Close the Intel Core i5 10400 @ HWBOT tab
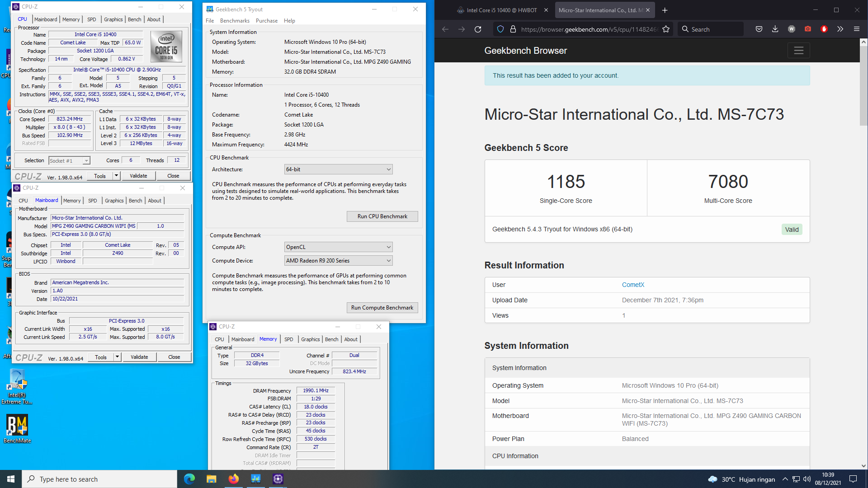 pyautogui.click(x=546, y=10)
